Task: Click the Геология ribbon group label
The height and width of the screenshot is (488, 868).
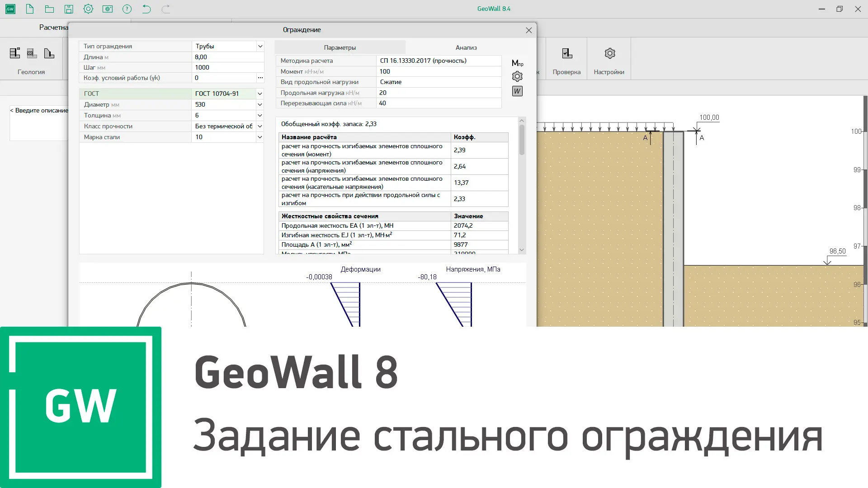Action: point(31,72)
